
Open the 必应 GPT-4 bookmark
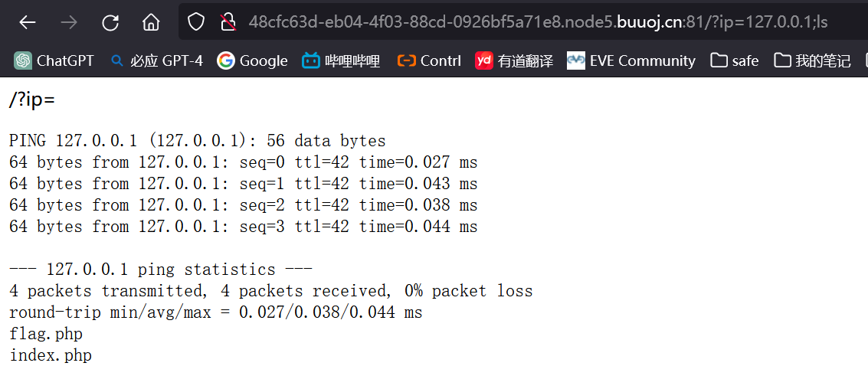156,60
